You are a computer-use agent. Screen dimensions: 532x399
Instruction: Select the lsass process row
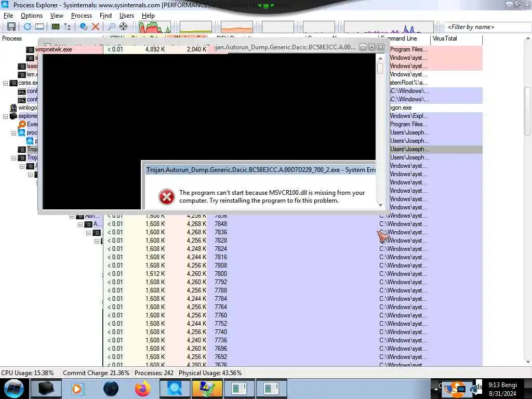[32, 66]
